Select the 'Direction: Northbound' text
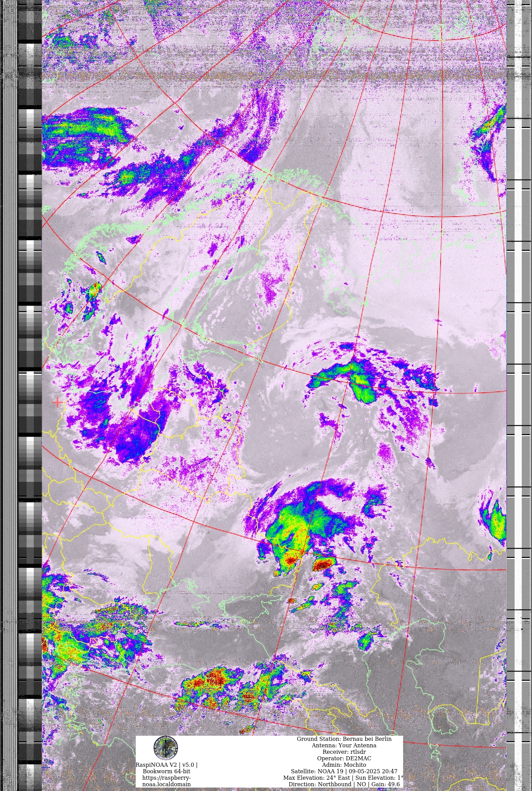Image resolution: width=532 pixels, height=791 pixels. [320, 784]
